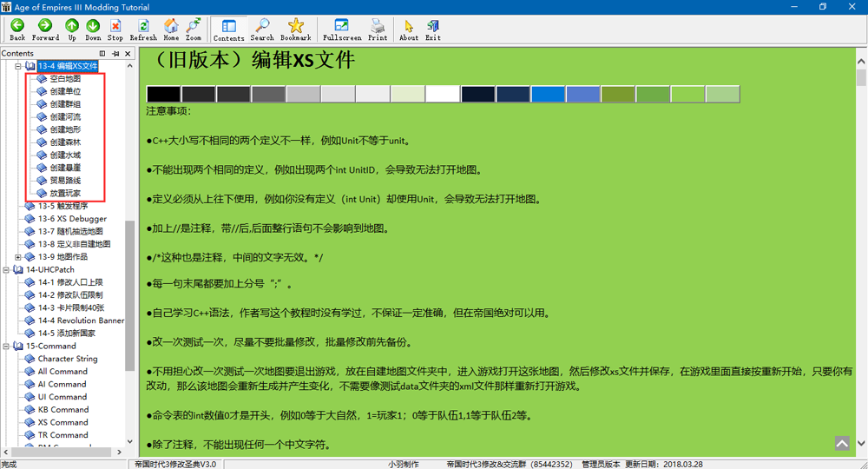Open the 创建单位 topic
Viewport: 868px width, 469px height.
65,91
